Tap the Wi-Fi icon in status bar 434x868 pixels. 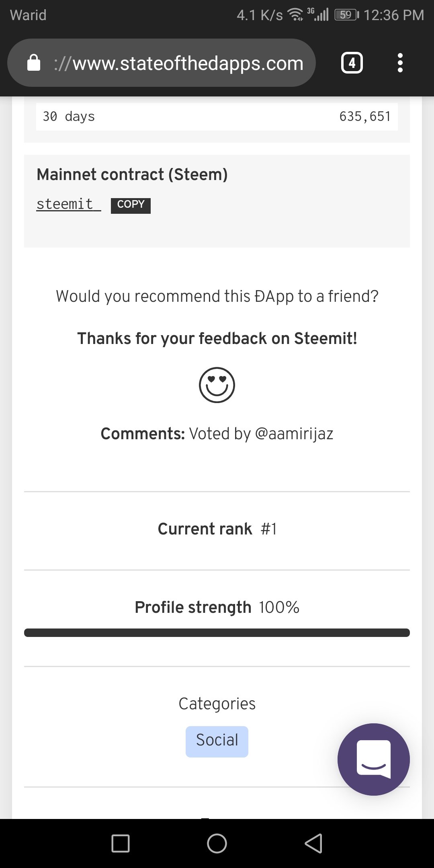(x=296, y=15)
